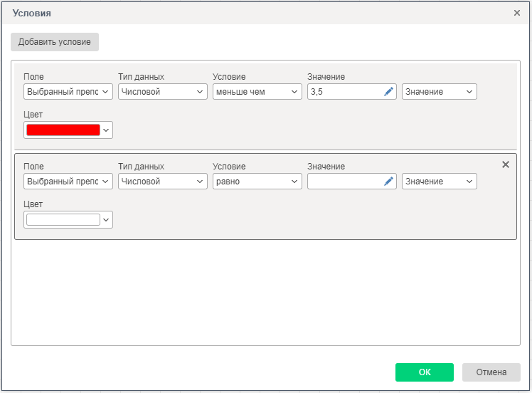The image size is (532, 393).
Task: Open first condition's Тип данных dropdown
Action: tap(163, 92)
